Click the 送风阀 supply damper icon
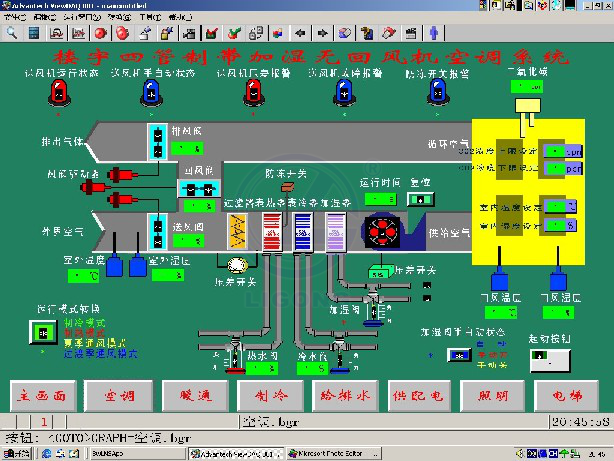The height and width of the screenshot is (461, 614). 158,230
